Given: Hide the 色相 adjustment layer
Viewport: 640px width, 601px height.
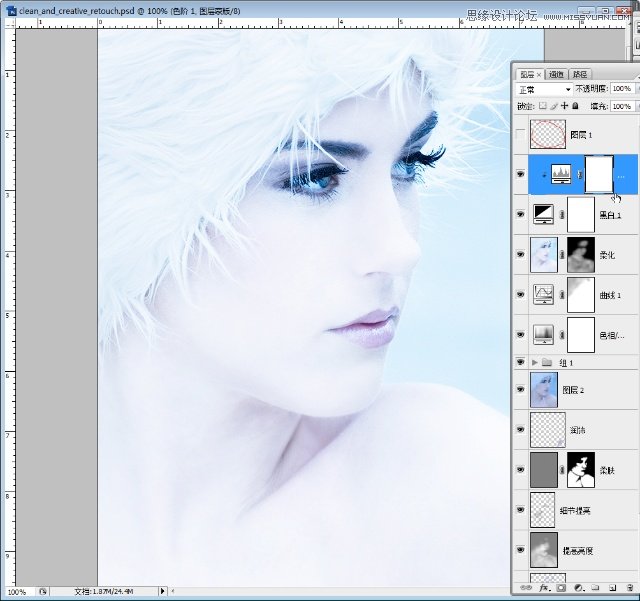Looking at the screenshot, I should (520, 334).
